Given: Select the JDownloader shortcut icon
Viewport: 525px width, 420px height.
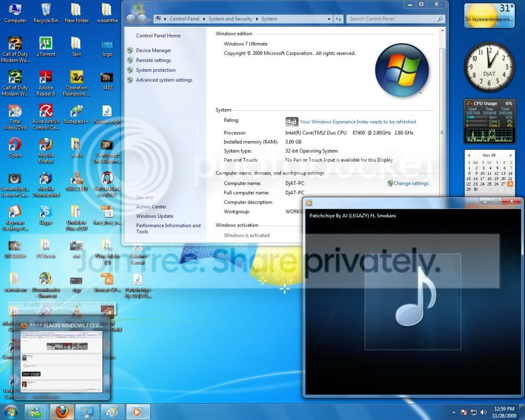Looking at the screenshot, I should [x=46, y=285].
